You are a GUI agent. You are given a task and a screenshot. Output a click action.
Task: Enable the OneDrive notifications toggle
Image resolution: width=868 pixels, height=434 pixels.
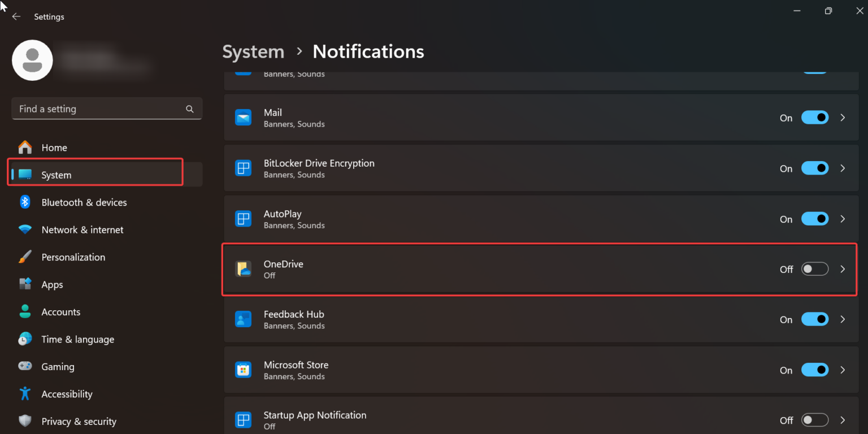click(x=815, y=268)
